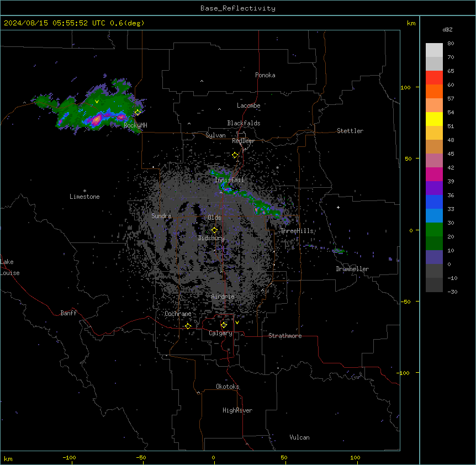
Task: Click the asterisk marker above Limestone
Action: click(x=84, y=191)
